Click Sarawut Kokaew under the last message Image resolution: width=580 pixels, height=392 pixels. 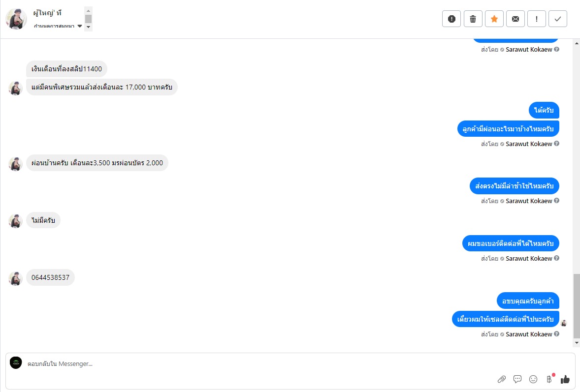(529, 334)
